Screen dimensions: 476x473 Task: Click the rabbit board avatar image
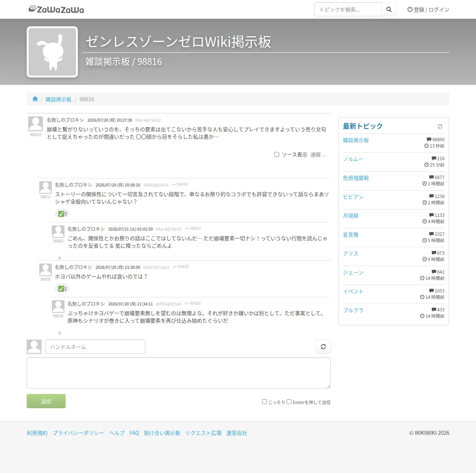[x=52, y=52]
